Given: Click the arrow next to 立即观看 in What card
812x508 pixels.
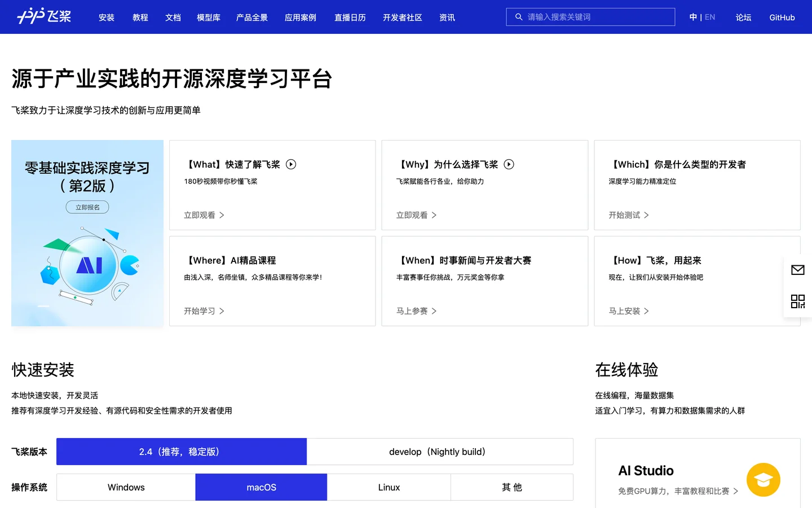Looking at the screenshot, I should 222,215.
